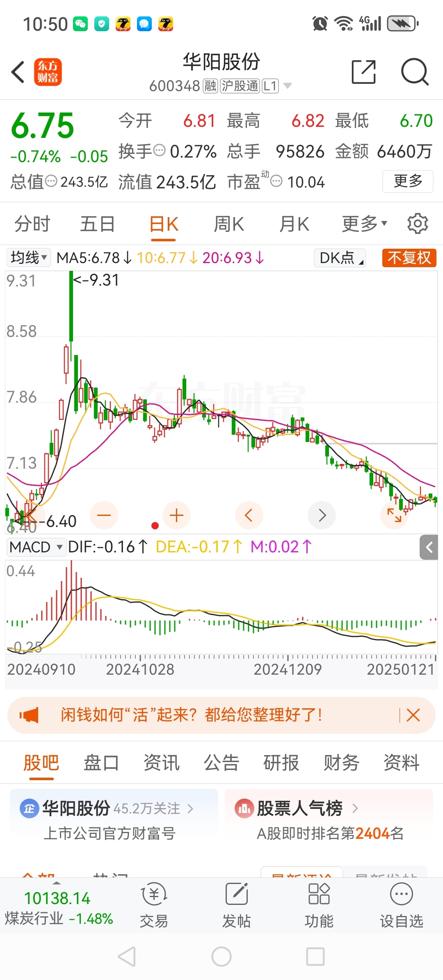Open the 均线 indicator dropdown
This screenshot has width=443, height=980.
point(29,258)
